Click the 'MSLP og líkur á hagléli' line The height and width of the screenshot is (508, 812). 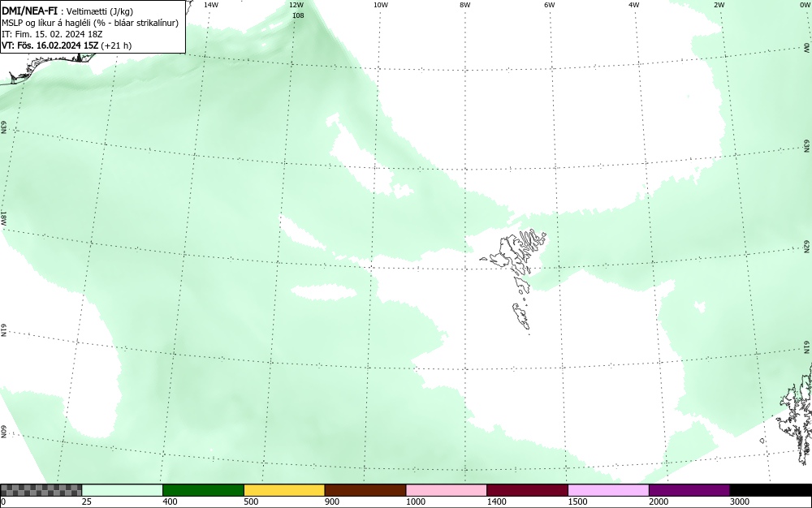click(x=90, y=23)
